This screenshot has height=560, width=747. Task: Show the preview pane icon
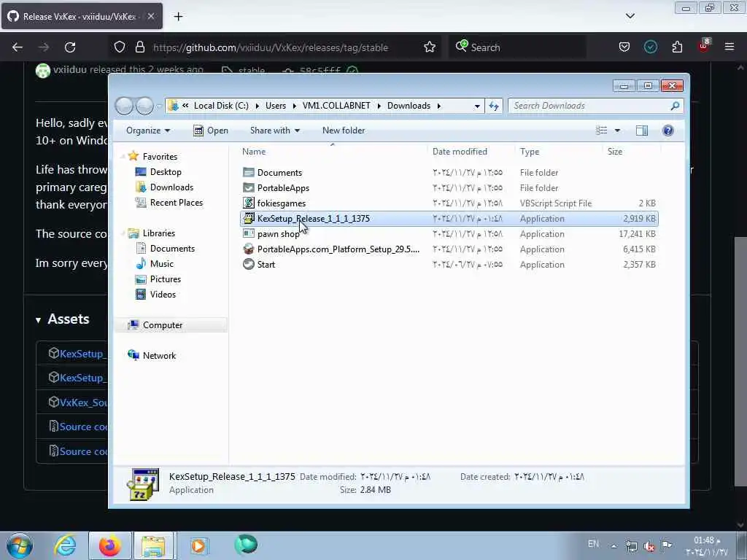[x=642, y=131]
